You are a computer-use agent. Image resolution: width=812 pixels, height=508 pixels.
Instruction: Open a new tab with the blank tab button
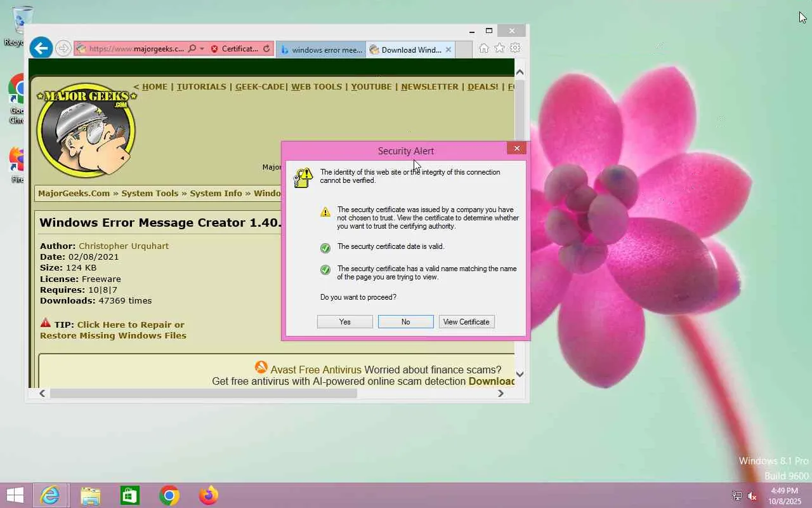[464, 50]
